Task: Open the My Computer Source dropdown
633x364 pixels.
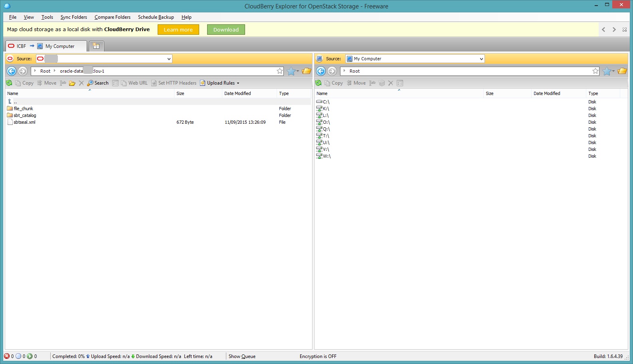Action: (x=415, y=59)
